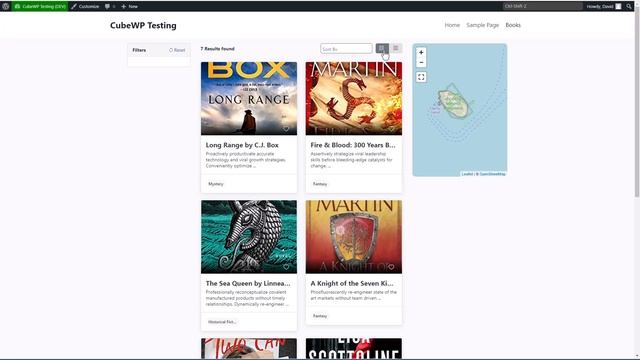
Task: Favorite A Knight of the Seven Kingdoms heart
Action: [391, 267]
